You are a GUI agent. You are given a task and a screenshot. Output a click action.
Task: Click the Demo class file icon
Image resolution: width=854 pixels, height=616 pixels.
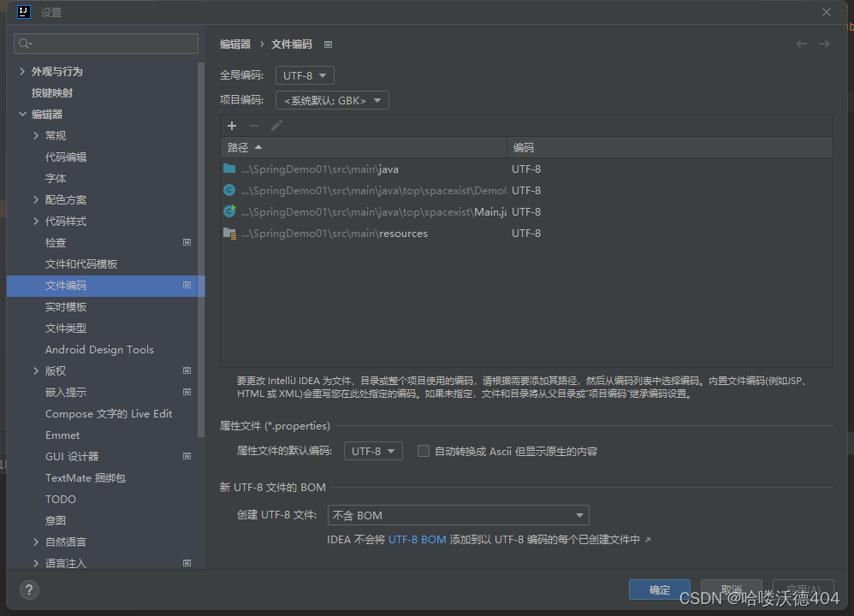click(x=229, y=190)
